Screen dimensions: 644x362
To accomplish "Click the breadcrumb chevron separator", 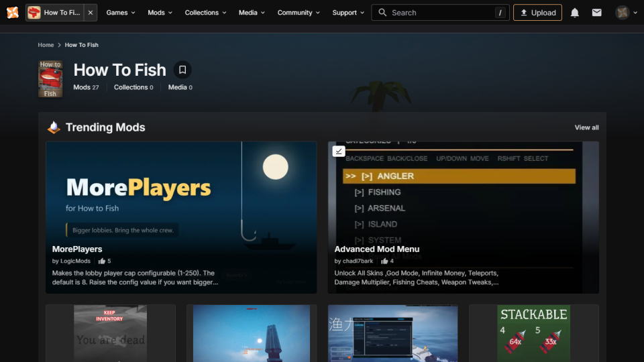I will (x=59, y=45).
